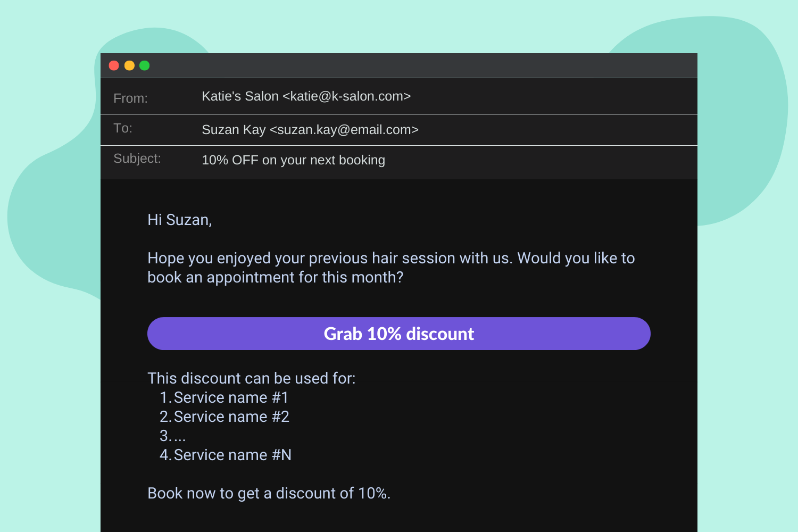Click the Grab 10% discount button
The image size is (798, 532).
click(x=398, y=334)
